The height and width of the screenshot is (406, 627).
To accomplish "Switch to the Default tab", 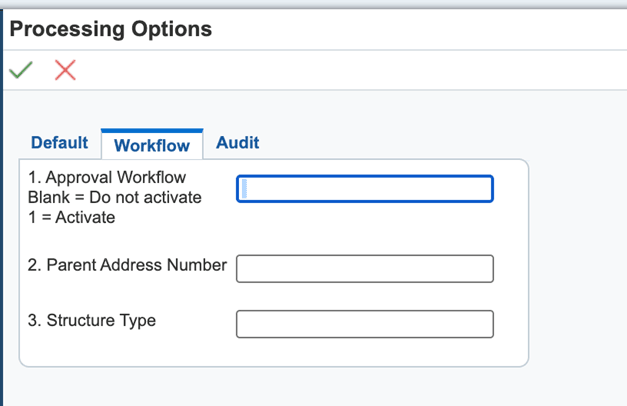I will coord(59,143).
